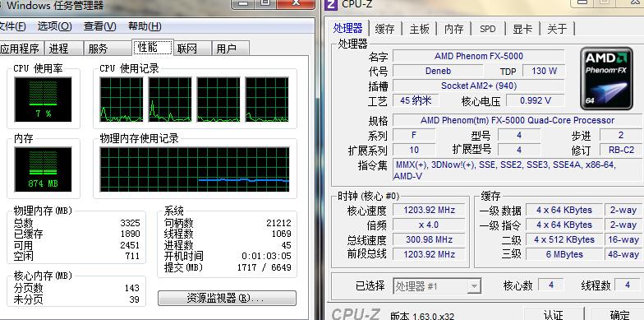644x320 pixels.
Task: Click the 前段总线 value 1203.92 MHz
Action: (429, 254)
